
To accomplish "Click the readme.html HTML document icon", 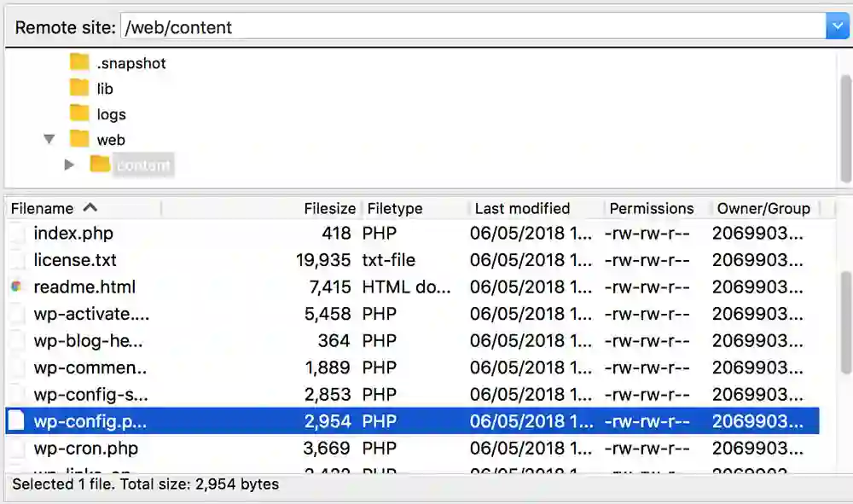I will pyautogui.click(x=17, y=287).
